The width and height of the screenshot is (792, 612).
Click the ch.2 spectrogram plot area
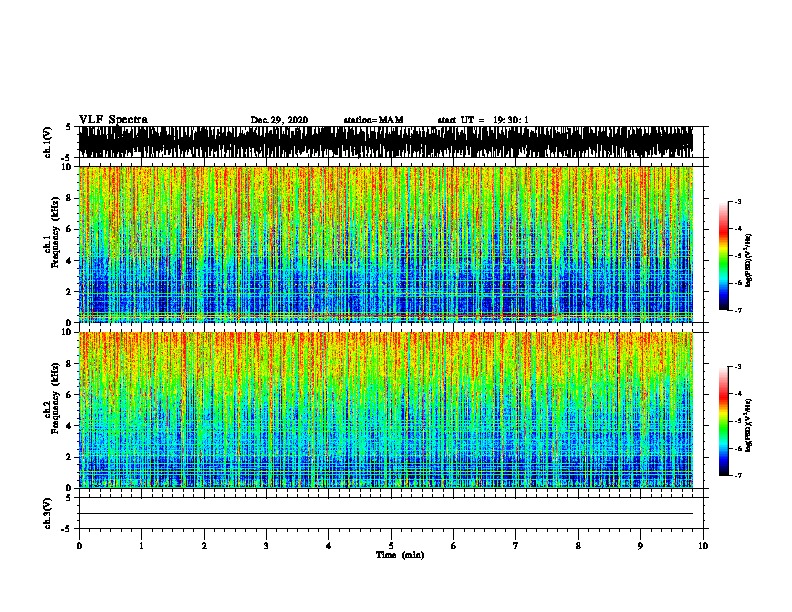[x=386, y=410]
